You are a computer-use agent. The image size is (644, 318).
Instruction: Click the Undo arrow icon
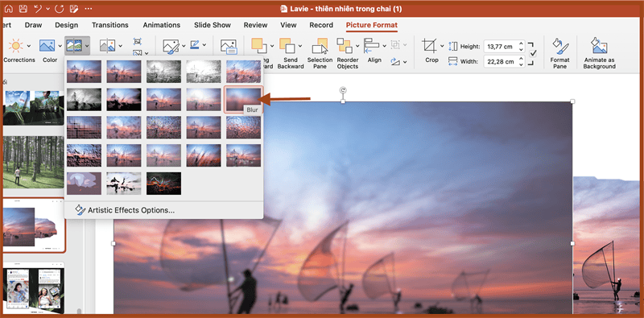[x=38, y=9]
